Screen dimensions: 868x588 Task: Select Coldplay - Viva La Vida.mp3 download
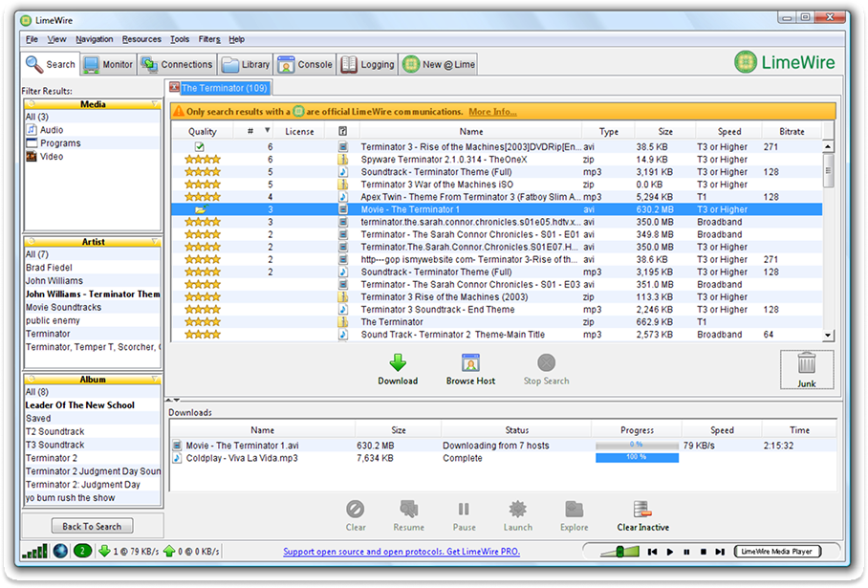[503, 458]
